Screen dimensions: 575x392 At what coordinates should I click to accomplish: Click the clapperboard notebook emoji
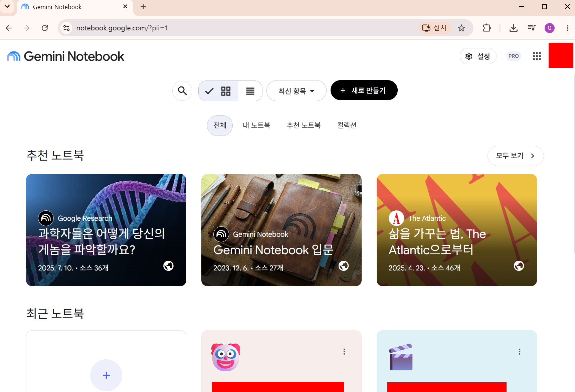[x=401, y=357]
